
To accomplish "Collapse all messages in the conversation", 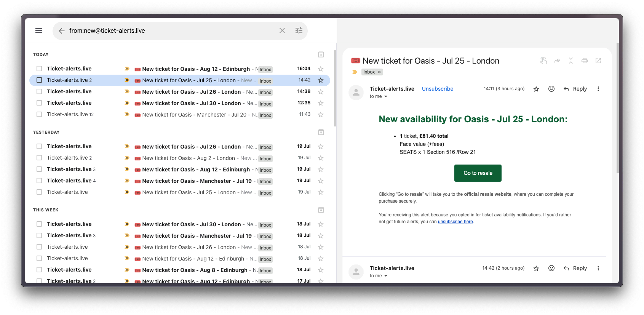I will click(x=571, y=61).
